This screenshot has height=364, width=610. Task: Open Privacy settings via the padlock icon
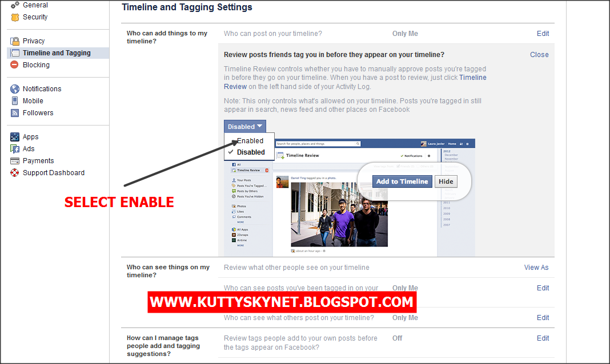(16, 41)
